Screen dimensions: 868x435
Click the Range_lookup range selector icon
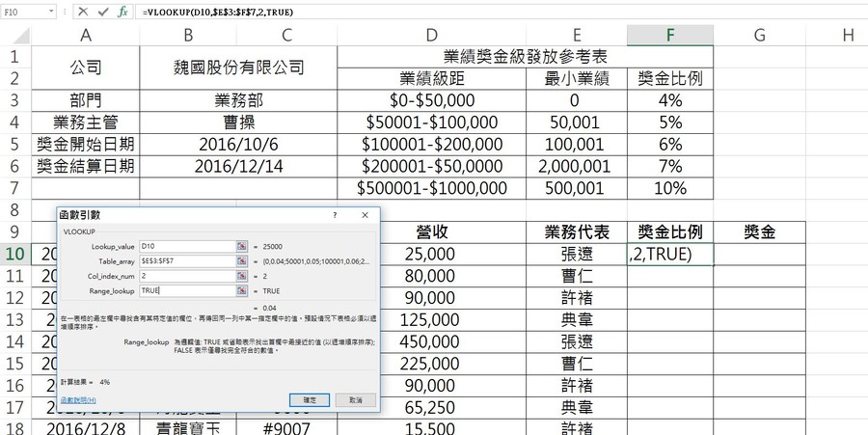pyautogui.click(x=242, y=290)
